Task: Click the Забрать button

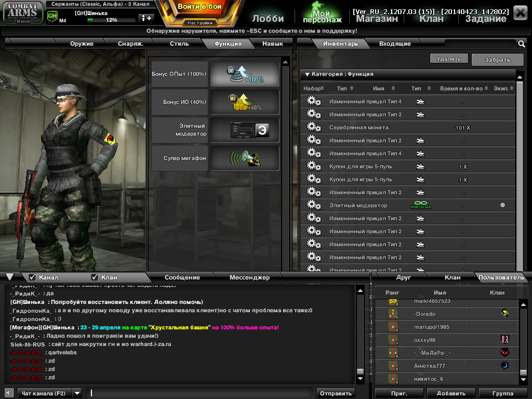Action: click(497, 60)
